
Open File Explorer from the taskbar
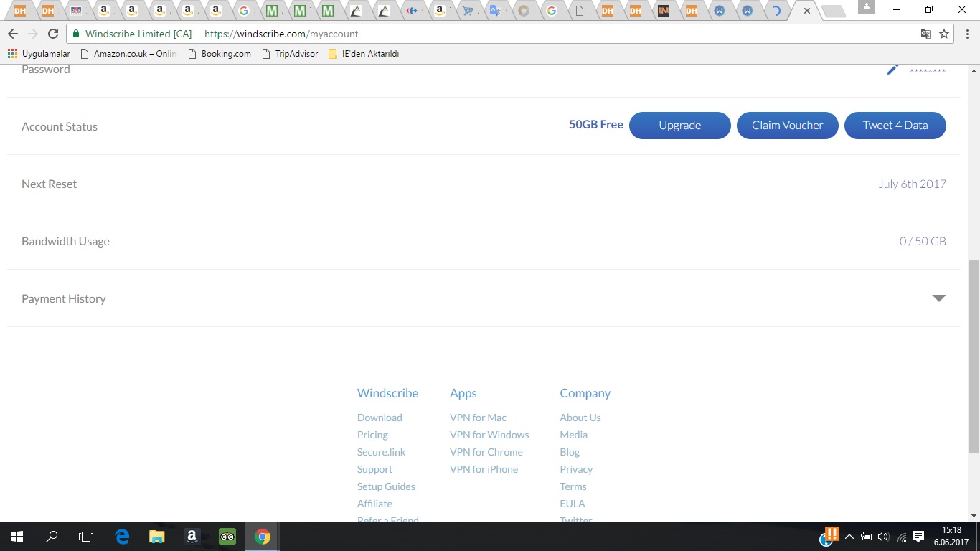pyautogui.click(x=156, y=537)
